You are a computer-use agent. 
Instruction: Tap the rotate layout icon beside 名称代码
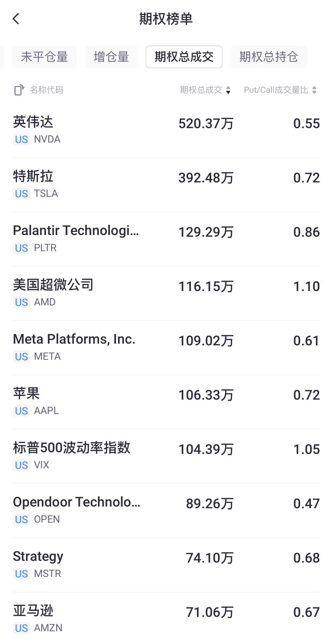point(19,90)
